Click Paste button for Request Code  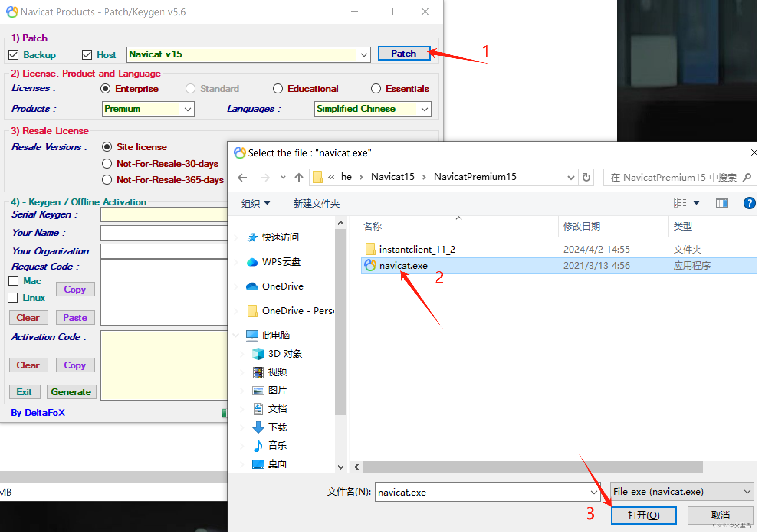pyautogui.click(x=75, y=318)
